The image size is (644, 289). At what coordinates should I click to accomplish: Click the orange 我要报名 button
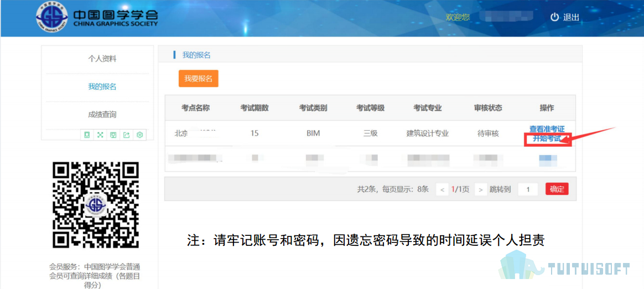[x=199, y=79]
